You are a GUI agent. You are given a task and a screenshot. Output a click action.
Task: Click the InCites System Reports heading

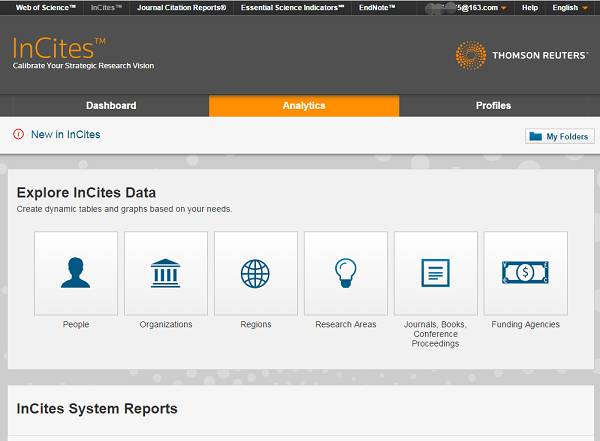[97, 408]
